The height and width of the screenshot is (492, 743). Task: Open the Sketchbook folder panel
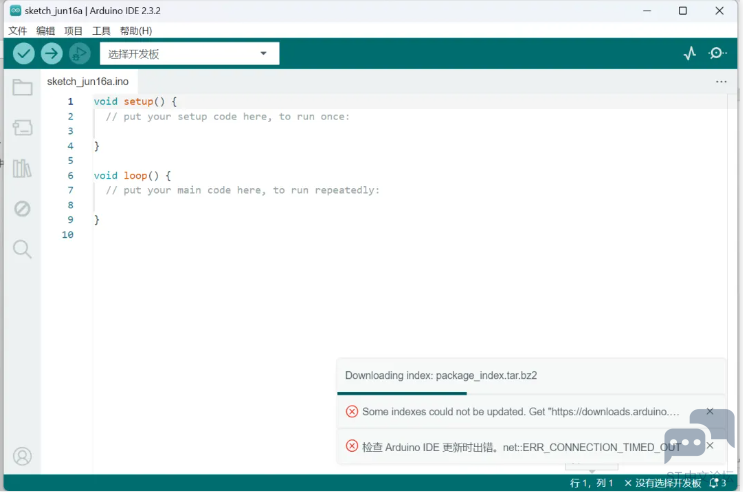(x=22, y=87)
